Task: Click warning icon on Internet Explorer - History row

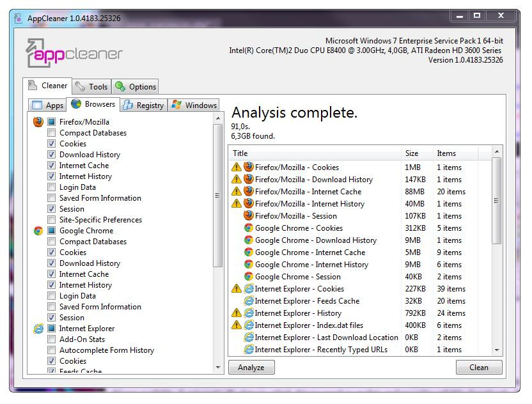Action: coord(237,313)
